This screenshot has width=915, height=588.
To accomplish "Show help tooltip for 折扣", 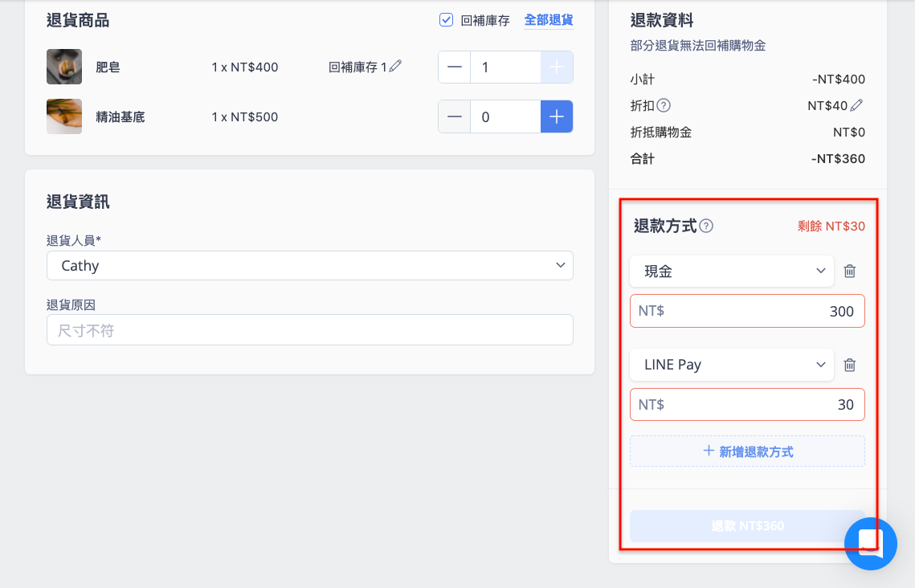I will [x=664, y=105].
